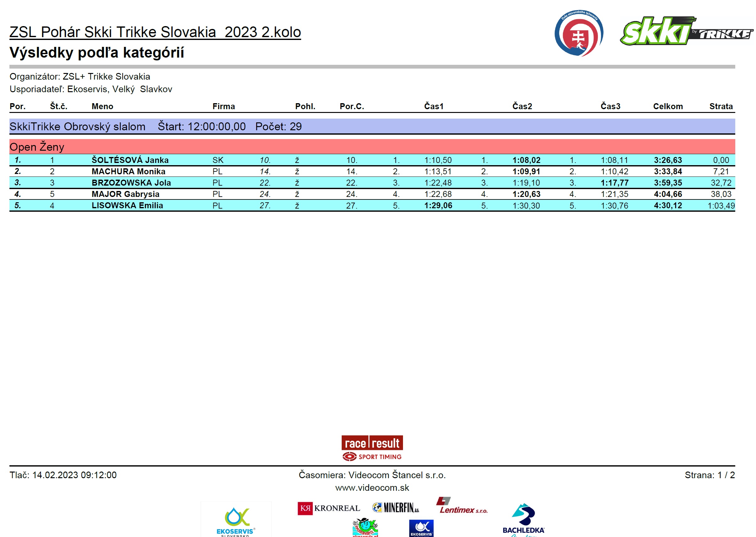The image size is (756, 537).
Task: Click MACHURA Monika's total time 3:33,84
Action: (668, 172)
